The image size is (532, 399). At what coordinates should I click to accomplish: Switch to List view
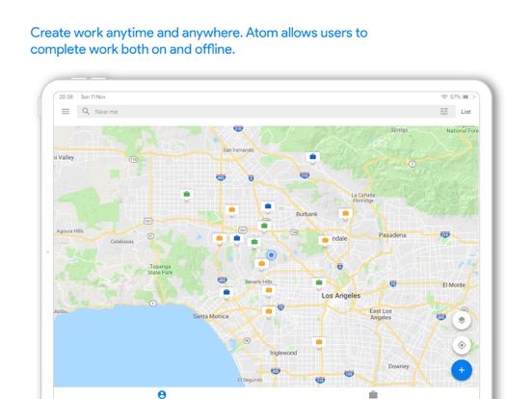[x=465, y=112]
